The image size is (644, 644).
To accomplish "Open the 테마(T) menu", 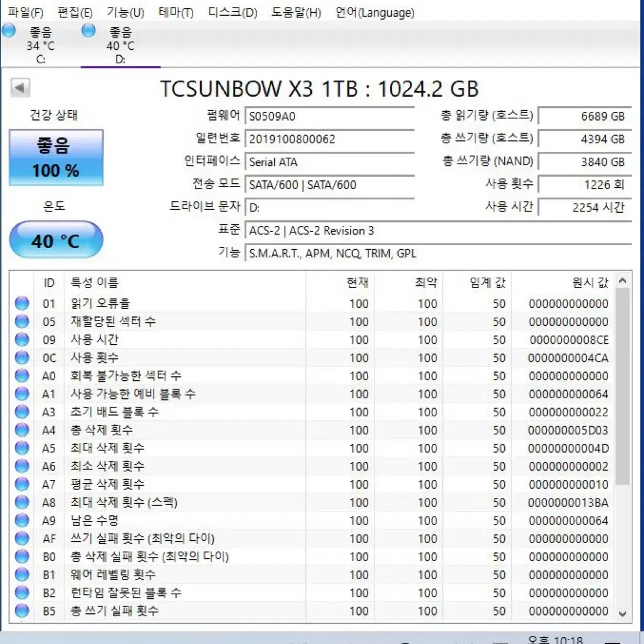I will [176, 12].
